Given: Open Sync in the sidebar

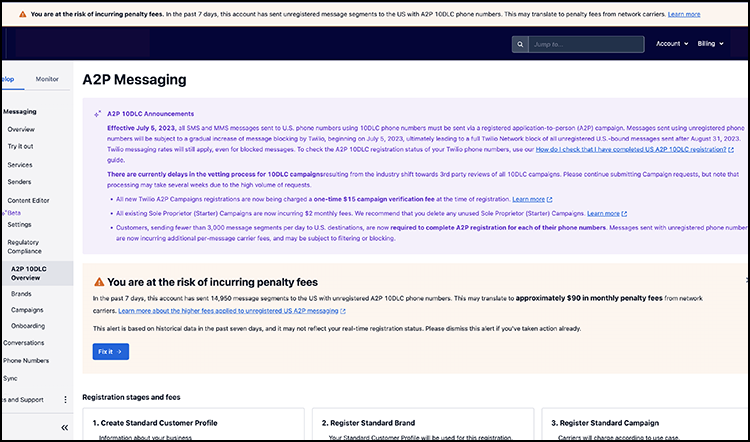Looking at the screenshot, I should [x=10, y=378].
